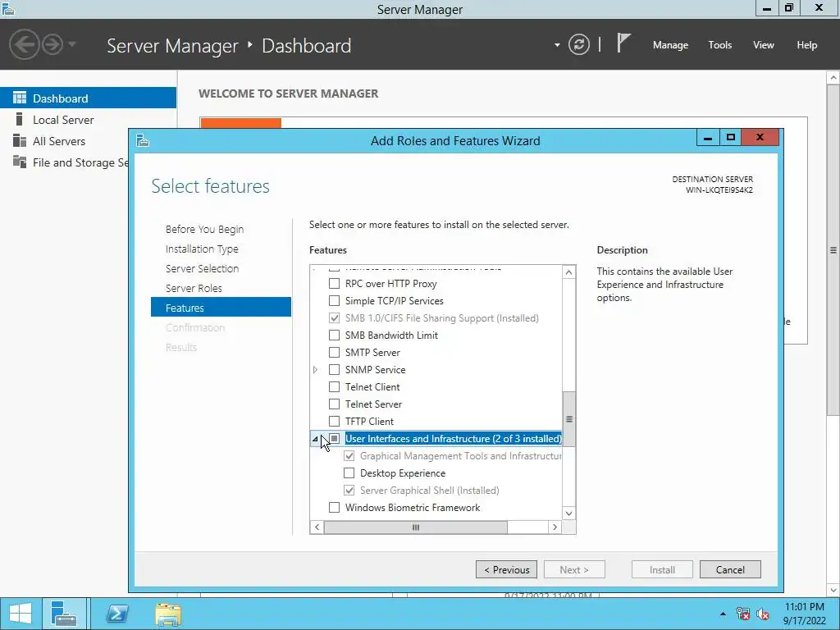Select User Interfaces and Infrastructure row text
Viewport: 840px width, 630px height.
click(453, 438)
